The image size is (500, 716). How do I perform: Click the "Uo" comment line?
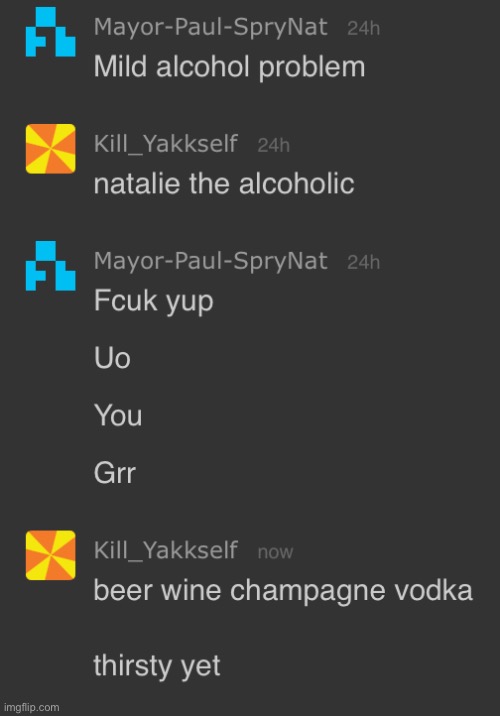click(112, 358)
